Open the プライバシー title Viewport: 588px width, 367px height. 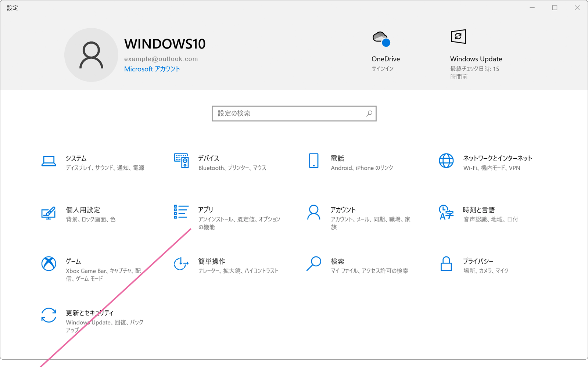[x=478, y=261]
